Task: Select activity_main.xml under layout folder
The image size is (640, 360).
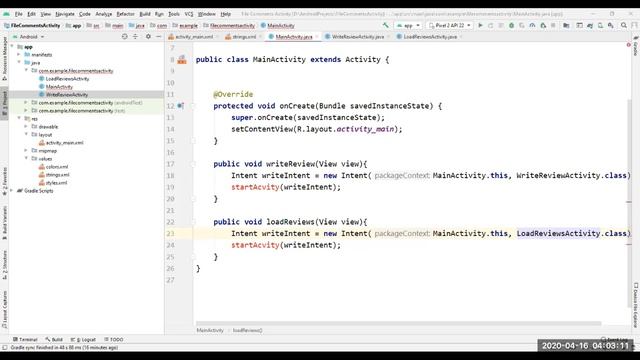Action: point(64,143)
